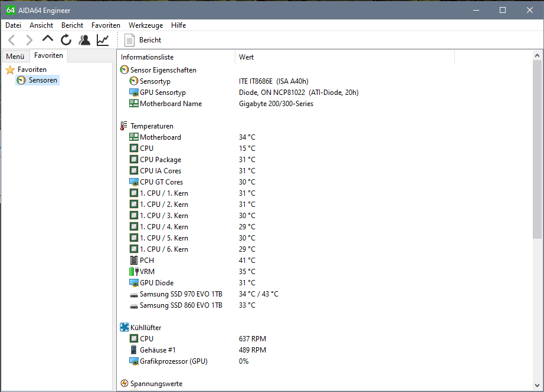Click the scrollbar down arrow
This screenshot has height=392, width=544.
[537, 385]
